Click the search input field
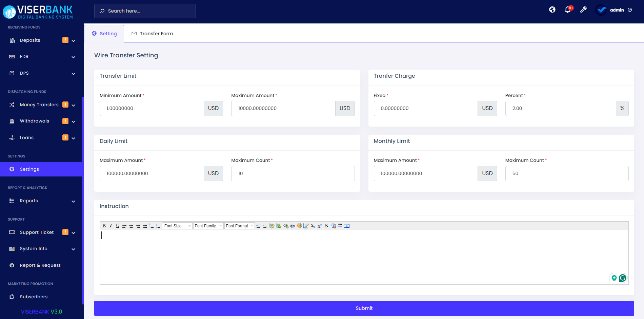This screenshot has width=644, height=319. click(145, 11)
